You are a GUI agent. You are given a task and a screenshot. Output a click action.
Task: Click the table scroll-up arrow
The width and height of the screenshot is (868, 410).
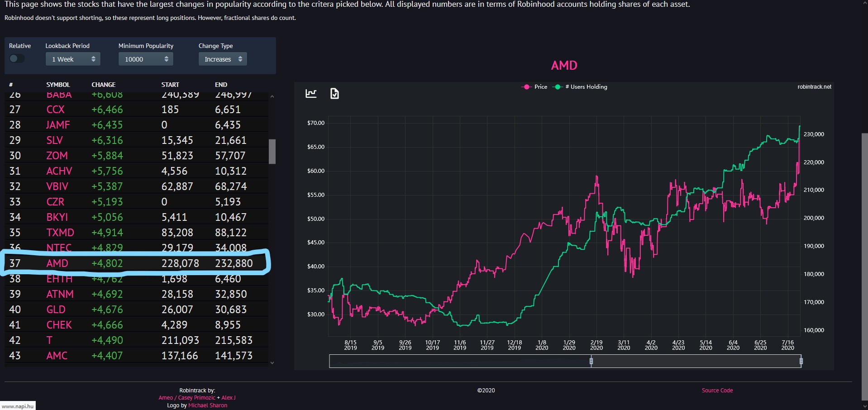272,96
